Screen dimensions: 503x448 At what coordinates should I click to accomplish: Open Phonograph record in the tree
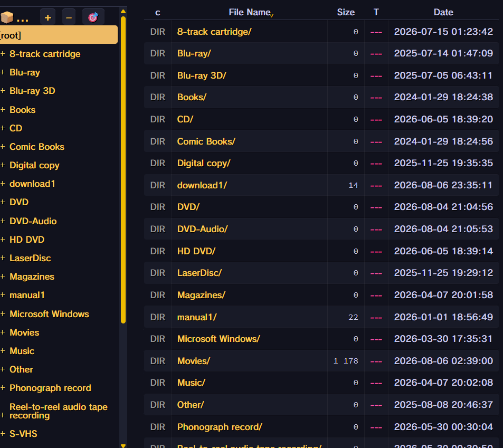(x=50, y=388)
